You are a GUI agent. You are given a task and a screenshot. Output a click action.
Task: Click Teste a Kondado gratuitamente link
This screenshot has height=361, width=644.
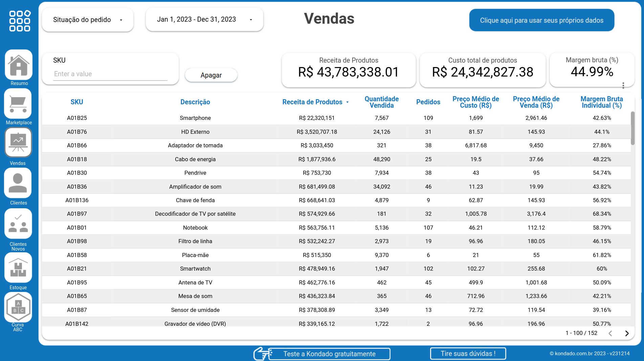coord(329,354)
